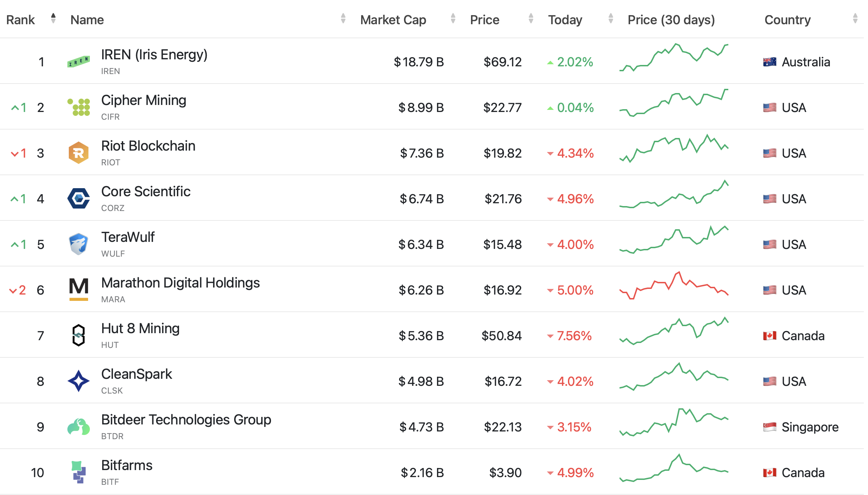Viewport: 868px width, 495px height.
Task: Click the Riot Blockchain orange hexagon logo
Action: coord(79,153)
